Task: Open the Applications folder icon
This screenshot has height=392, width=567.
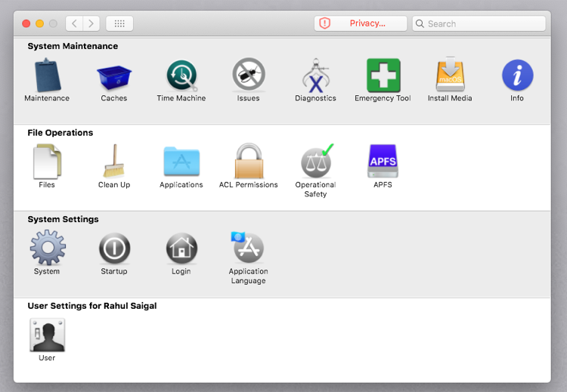Action: point(181,161)
